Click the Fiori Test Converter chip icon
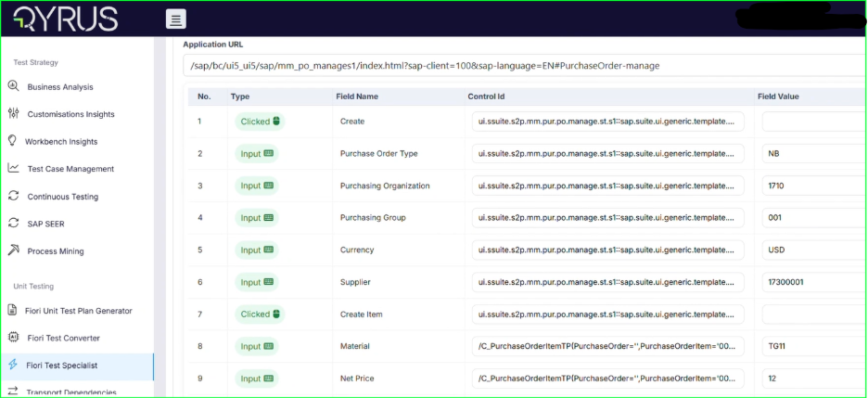The height and width of the screenshot is (398, 868). pyautogui.click(x=13, y=338)
